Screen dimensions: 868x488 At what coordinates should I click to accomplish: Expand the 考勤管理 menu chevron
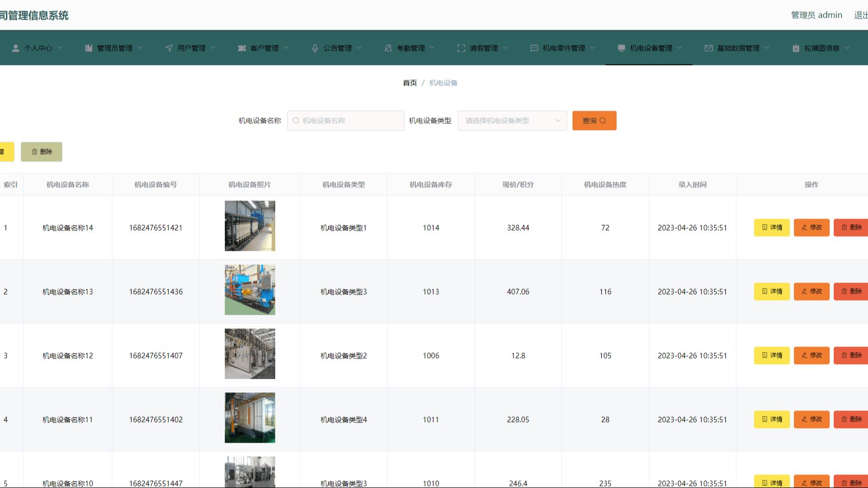[432, 47]
